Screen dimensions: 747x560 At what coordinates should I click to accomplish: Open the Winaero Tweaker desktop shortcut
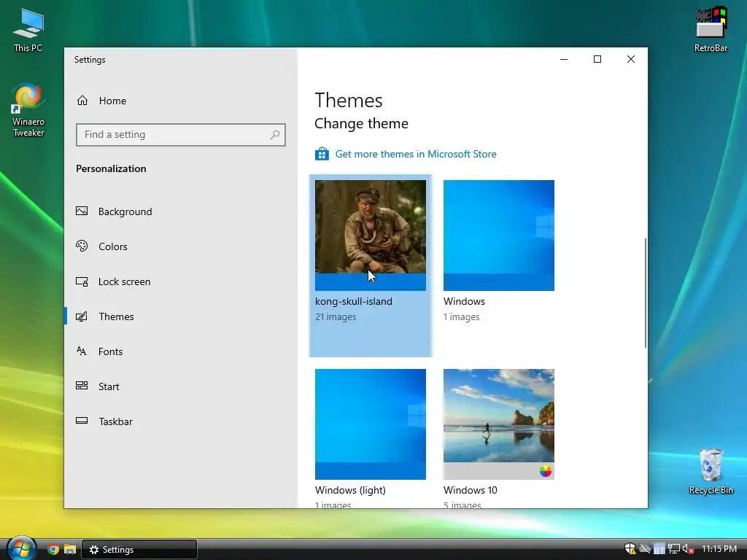click(x=28, y=98)
